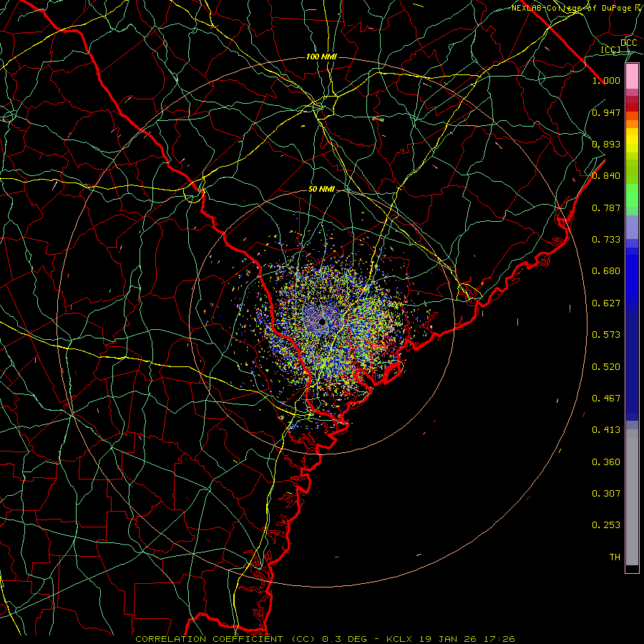This screenshot has width=644, height=644.
Task: Pick the pink swatch atop the color bar
Action: 632,76
